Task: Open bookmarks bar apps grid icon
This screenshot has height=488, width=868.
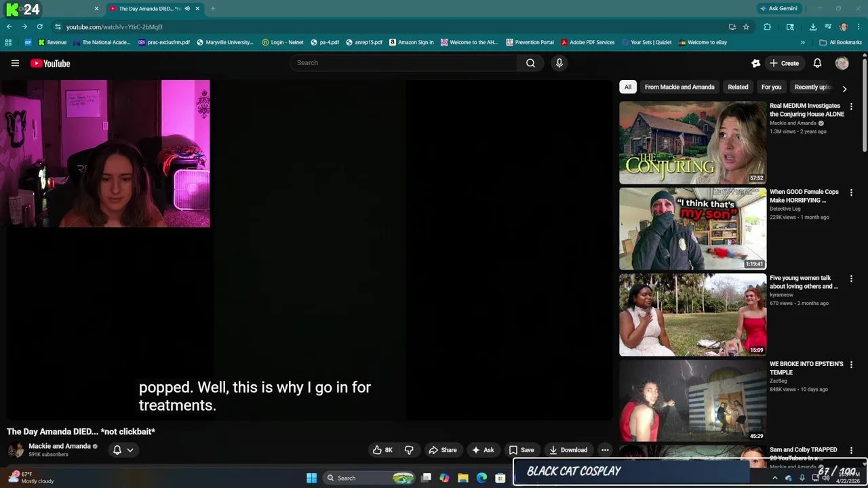Action: coord(8,42)
